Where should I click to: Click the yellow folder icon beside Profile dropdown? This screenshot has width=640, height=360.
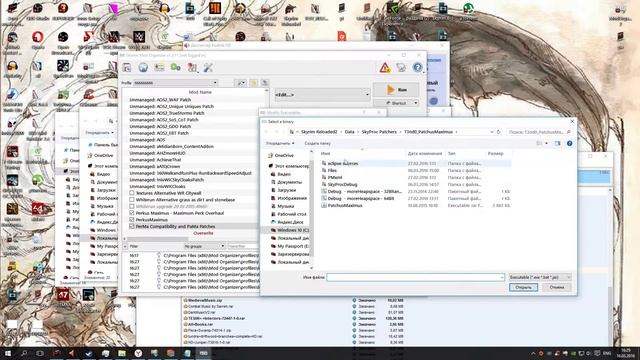click(x=253, y=83)
